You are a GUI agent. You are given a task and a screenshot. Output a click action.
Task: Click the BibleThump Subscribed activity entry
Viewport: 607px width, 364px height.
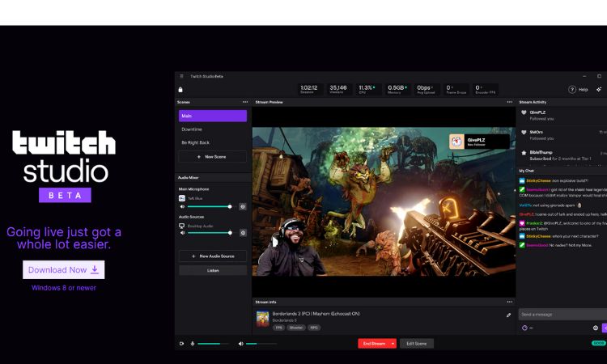pos(563,155)
